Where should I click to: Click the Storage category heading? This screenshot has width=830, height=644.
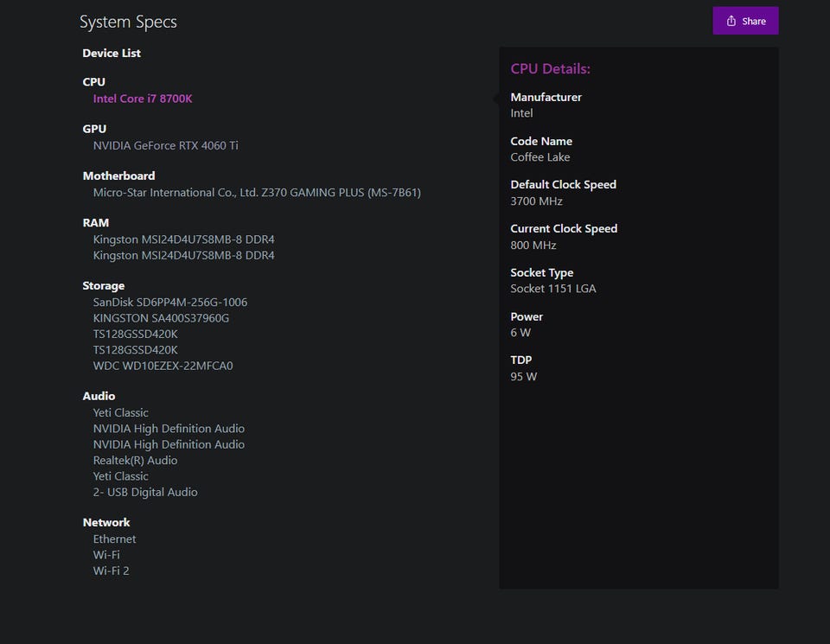(x=104, y=286)
